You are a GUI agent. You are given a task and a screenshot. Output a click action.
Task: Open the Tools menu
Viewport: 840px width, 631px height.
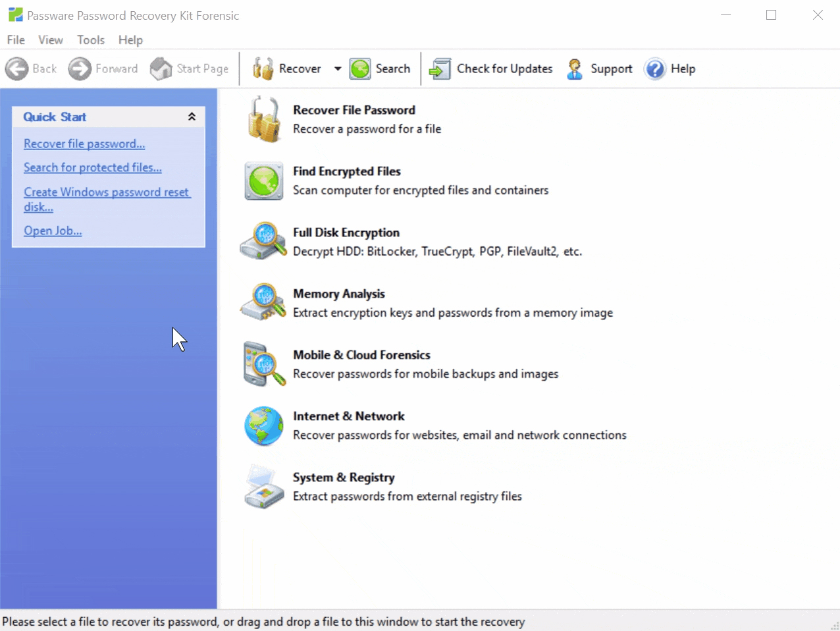[91, 40]
